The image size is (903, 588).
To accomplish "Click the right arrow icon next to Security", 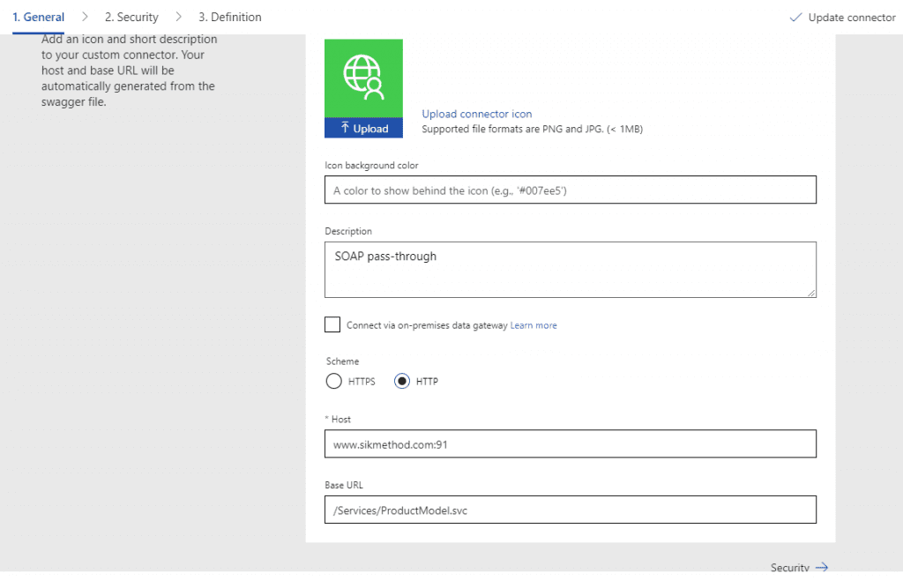I will [x=821, y=568].
